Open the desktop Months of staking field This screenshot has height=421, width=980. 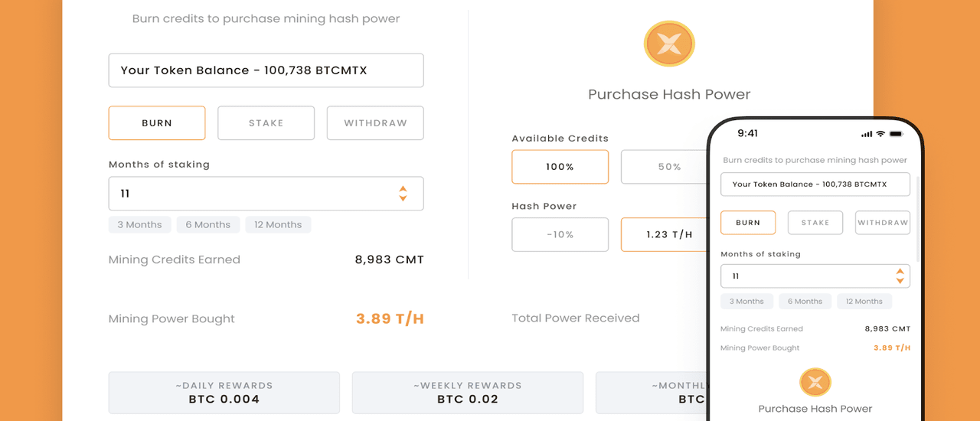[x=253, y=194]
